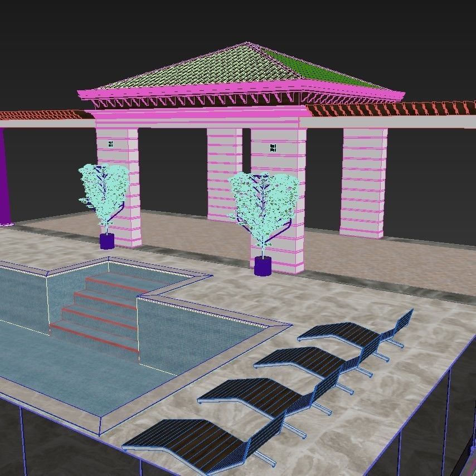The height and width of the screenshot is (476, 476).
Task: Select the orange tiled roof strip on the left
Action: 46,115
